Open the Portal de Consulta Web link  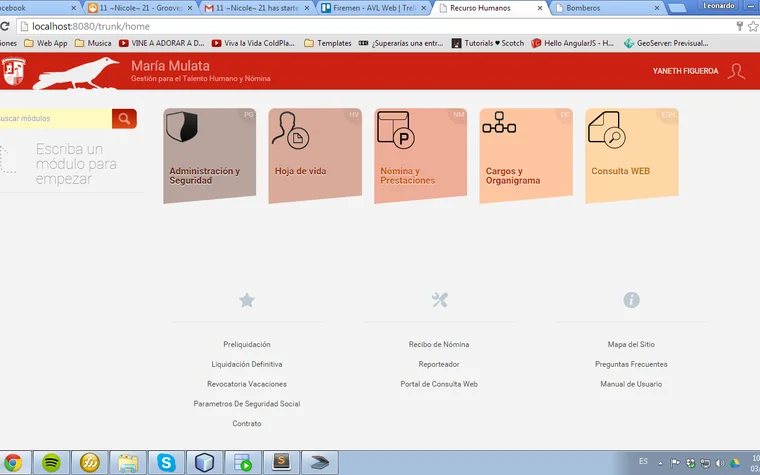point(439,384)
